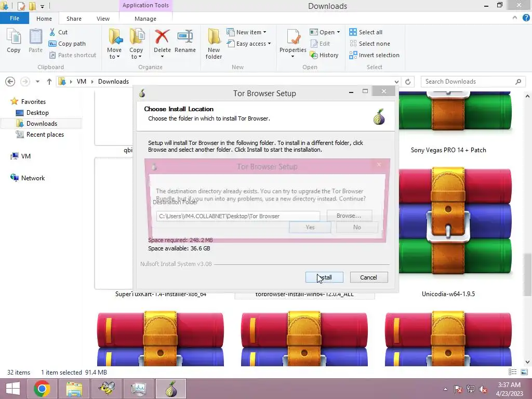Screen dimensions: 532x399
Task: Open the Copy to folder menu
Action: click(136, 44)
